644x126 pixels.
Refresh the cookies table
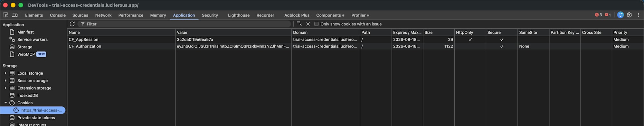pyautogui.click(x=72, y=24)
